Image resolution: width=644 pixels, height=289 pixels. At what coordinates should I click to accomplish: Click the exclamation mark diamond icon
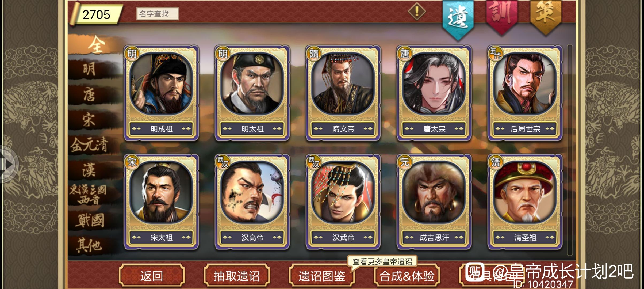click(417, 12)
